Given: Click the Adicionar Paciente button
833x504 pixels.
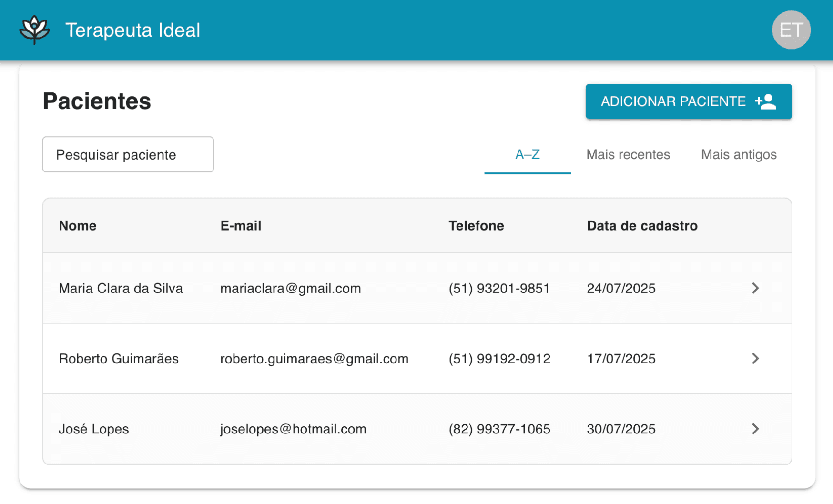Looking at the screenshot, I should coord(688,101).
